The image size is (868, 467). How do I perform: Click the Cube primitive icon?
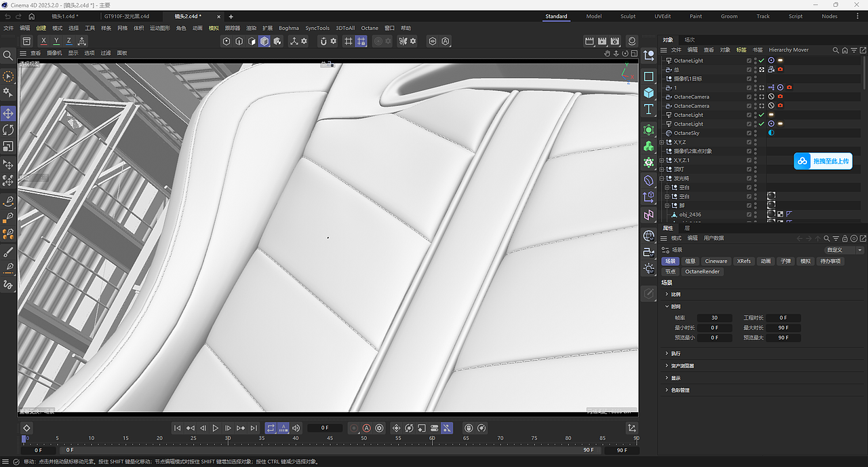[x=649, y=92]
